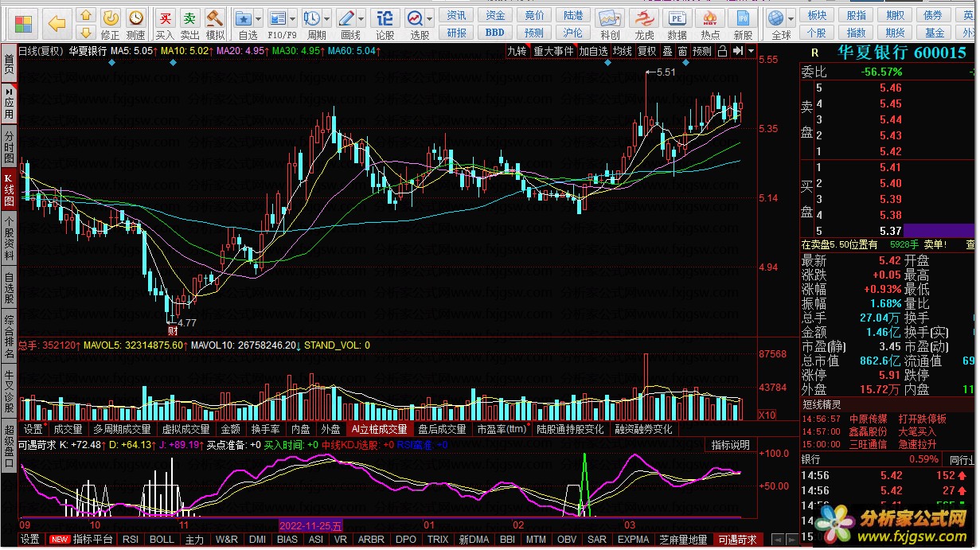Select the 换手率 volume tab
This screenshot has width=980, height=550.
[265, 429]
